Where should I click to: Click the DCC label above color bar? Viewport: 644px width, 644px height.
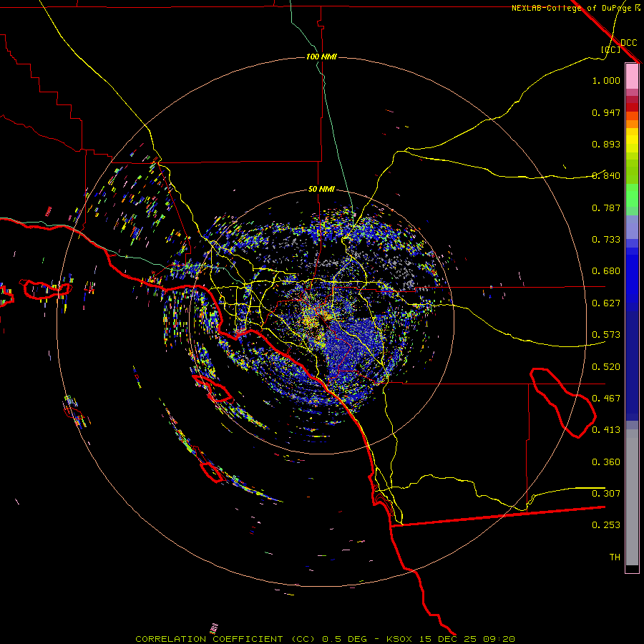point(628,43)
